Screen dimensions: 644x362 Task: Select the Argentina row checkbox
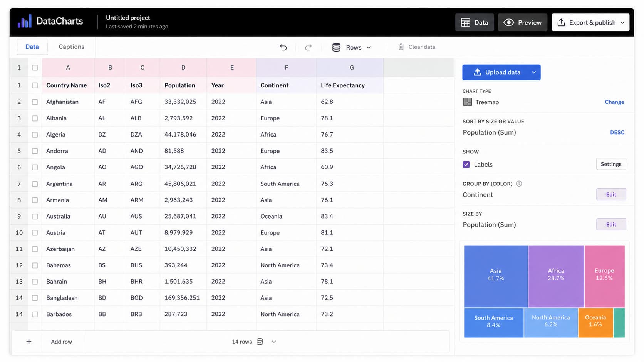click(x=35, y=184)
